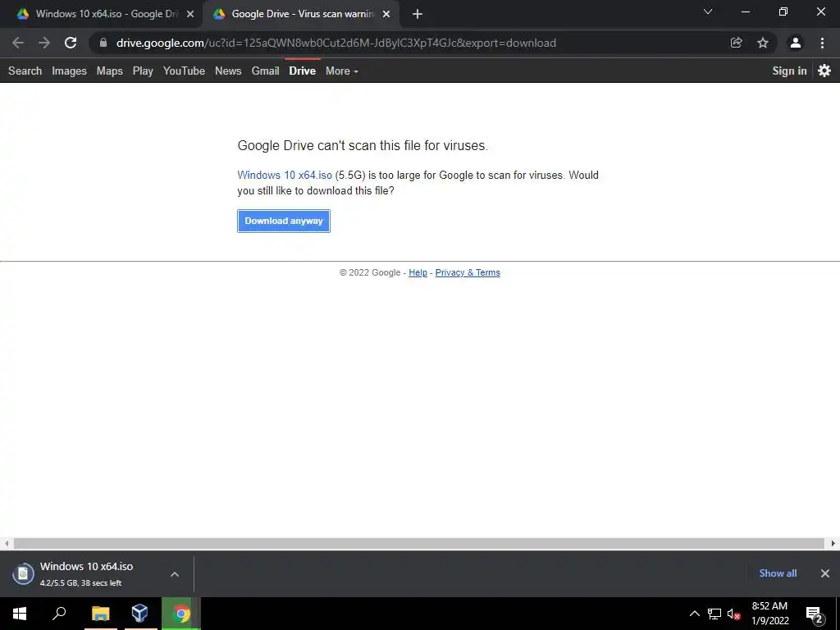This screenshot has height=630, width=840.
Task: Click the horizontal scrollbar track
Action: click(x=419, y=543)
